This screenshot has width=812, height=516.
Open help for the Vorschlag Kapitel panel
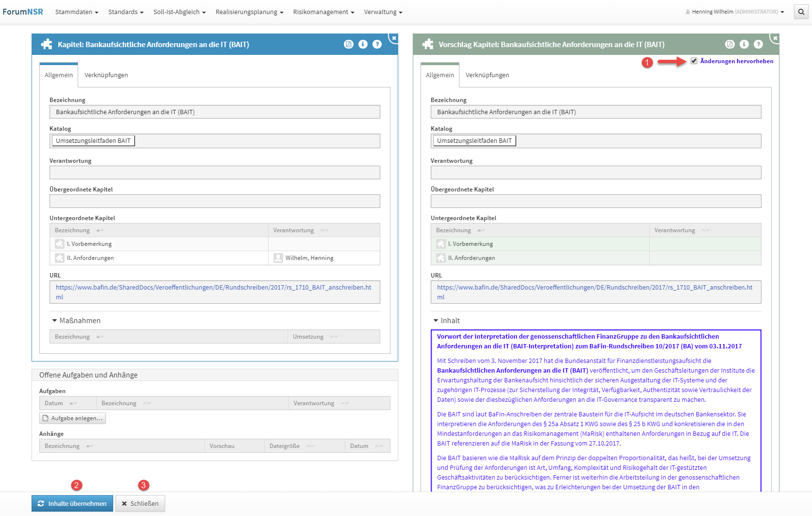(758, 44)
